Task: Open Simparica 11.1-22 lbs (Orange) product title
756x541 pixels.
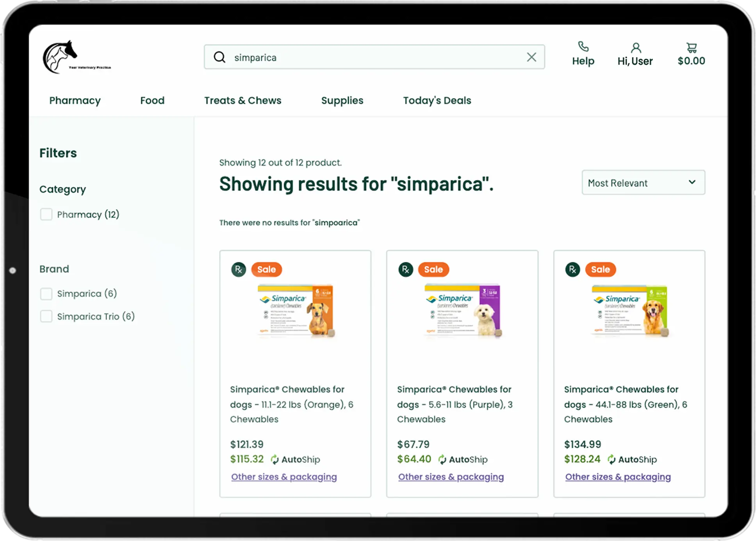Action: pos(292,404)
